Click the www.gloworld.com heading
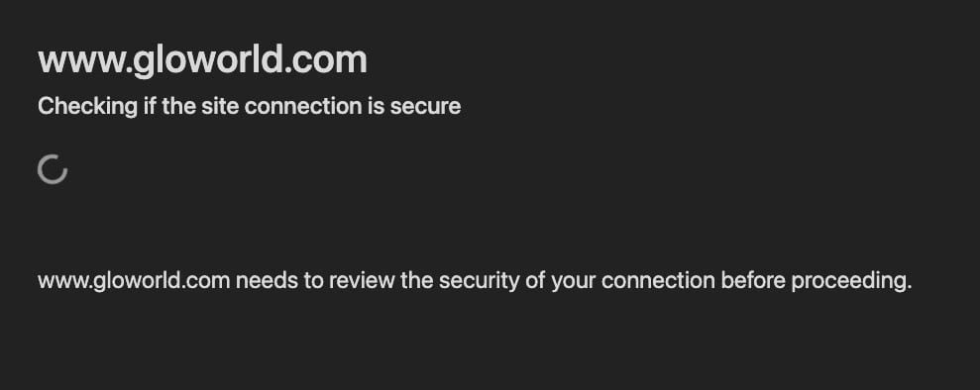 point(202,60)
